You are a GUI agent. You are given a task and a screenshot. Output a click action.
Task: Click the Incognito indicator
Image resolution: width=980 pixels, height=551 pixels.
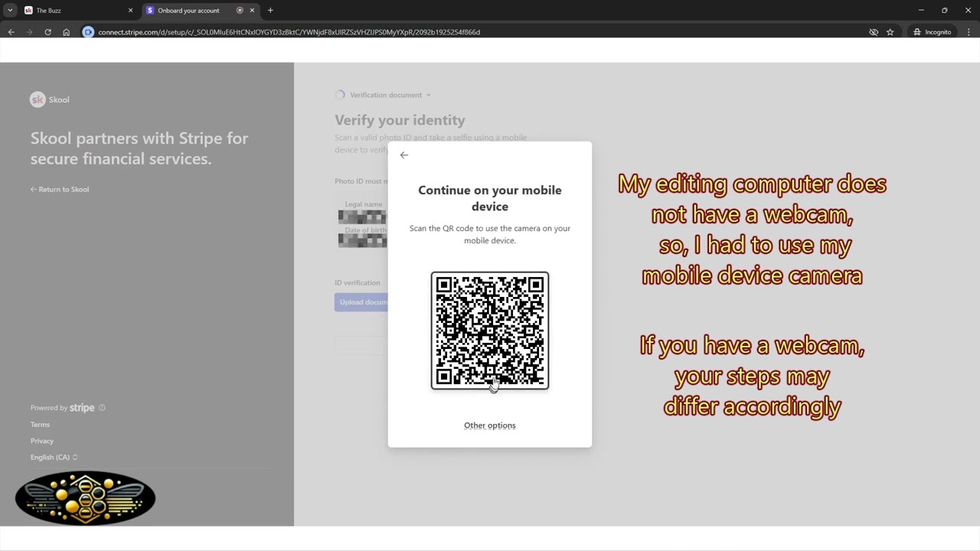[x=932, y=32]
